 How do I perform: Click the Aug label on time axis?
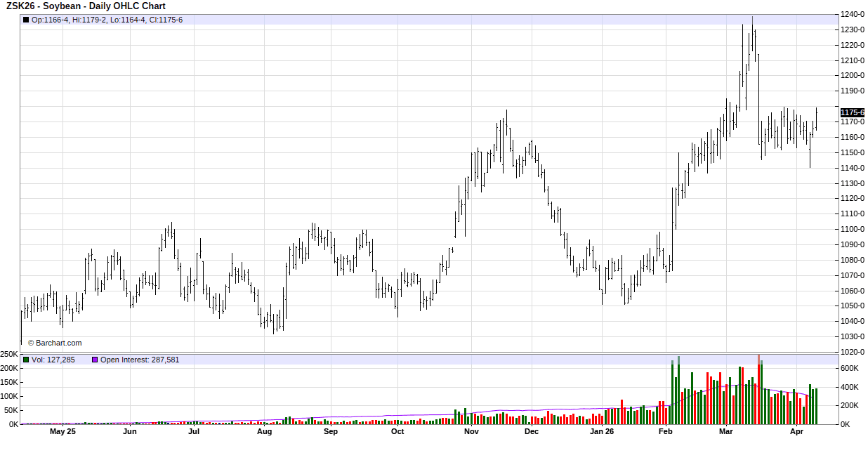coord(264,432)
